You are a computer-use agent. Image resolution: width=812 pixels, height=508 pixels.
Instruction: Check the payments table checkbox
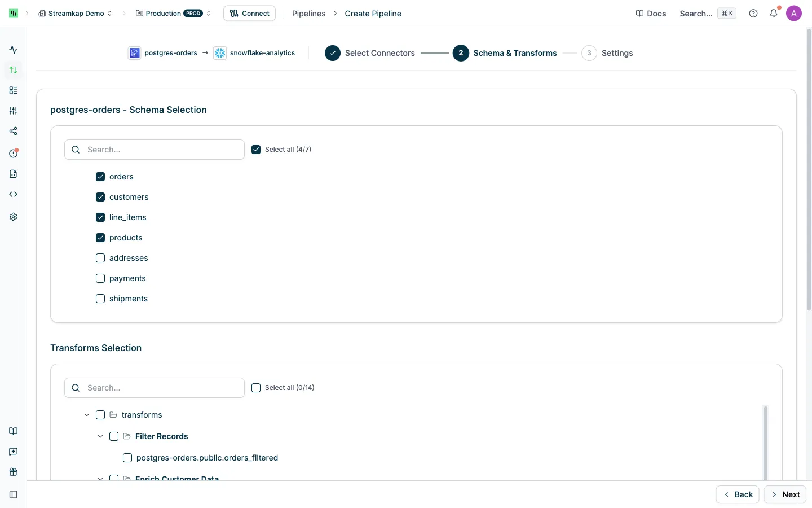(x=100, y=278)
